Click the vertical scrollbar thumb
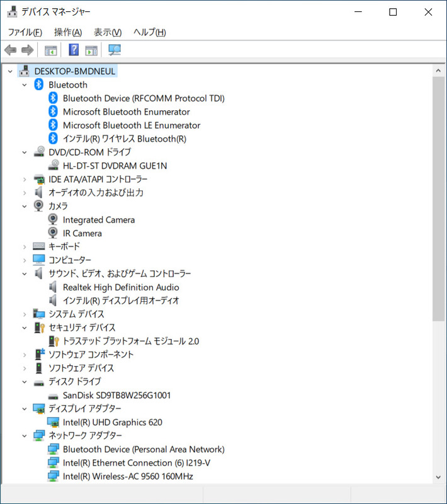Image resolution: width=447 pixels, height=504 pixels. tap(438, 198)
